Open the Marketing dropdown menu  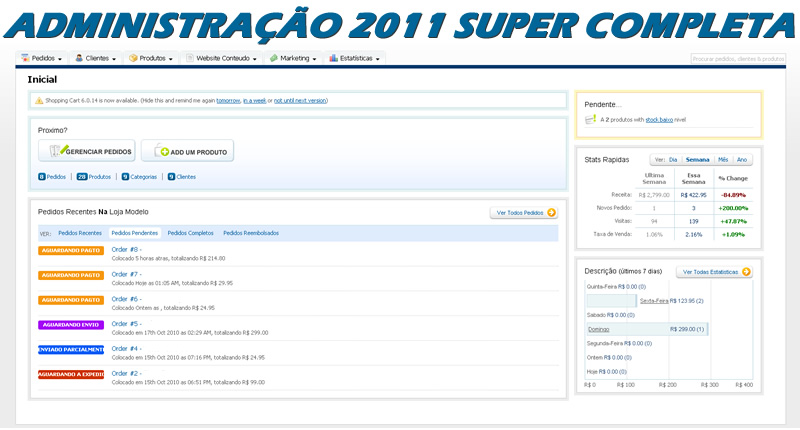(x=293, y=58)
